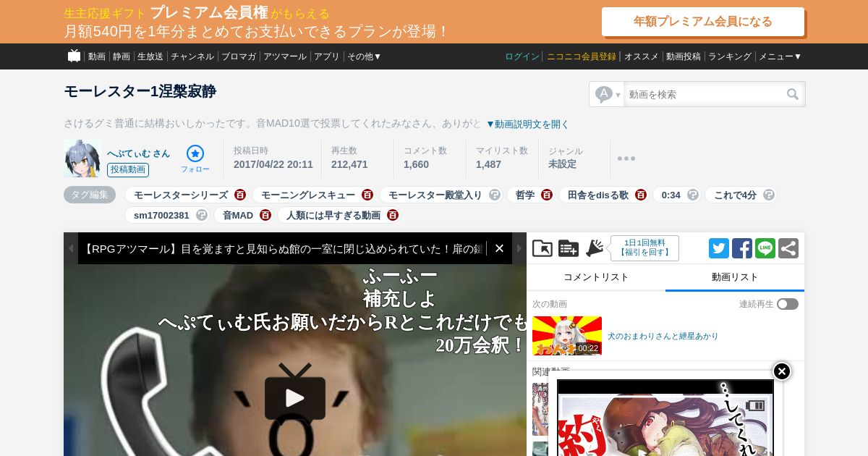Click the 哲学 tag text
This screenshot has width=868, height=456.
pos(525,195)
